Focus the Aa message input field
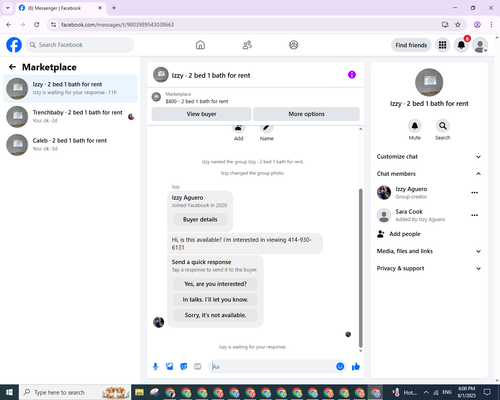Image resolution: width=500 pixels, height=400 pixels. (272, 367)
